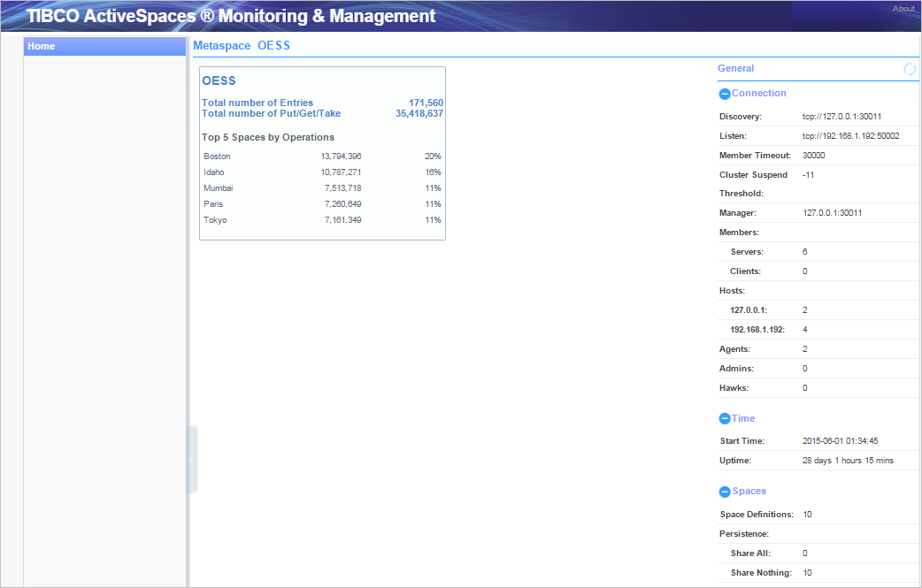
Task: Click the Start Time value 2015-06-01 01:34:45
Action: 841,441
